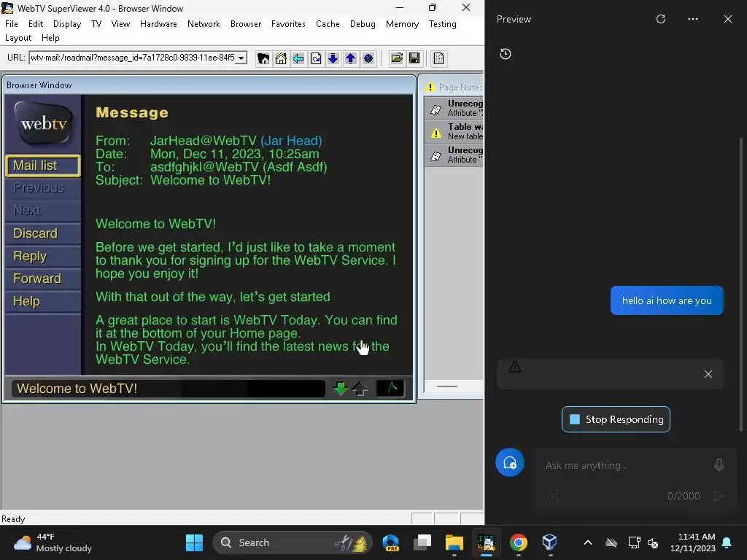Screen dimensions: 747x560
Task: Open the Testing menu
Action: [443, 24]
